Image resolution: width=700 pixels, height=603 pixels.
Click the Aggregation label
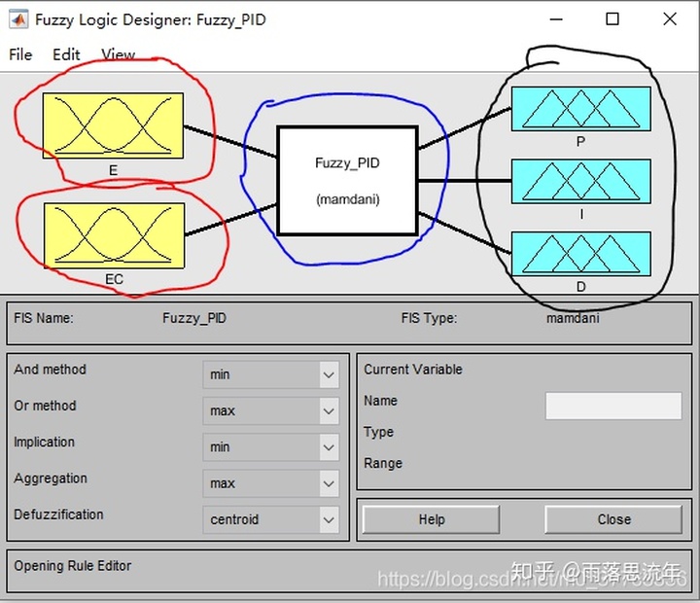(51, 479)
